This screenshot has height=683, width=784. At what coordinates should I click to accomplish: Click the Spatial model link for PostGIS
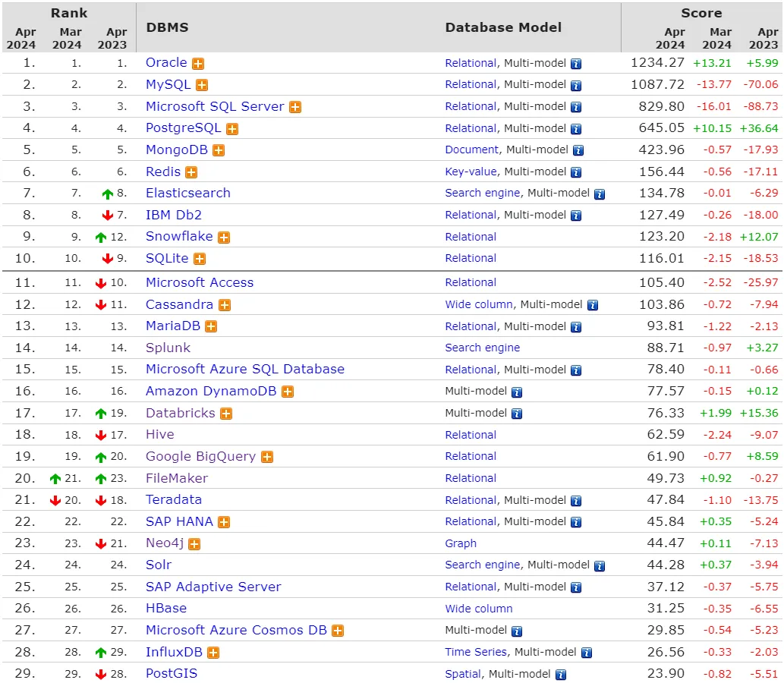(x=463, y=674)
